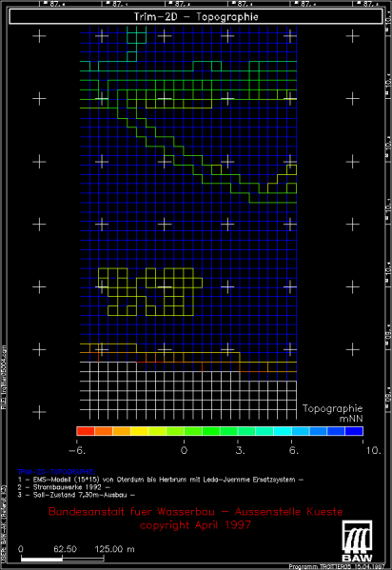392x570 pixels.
Task: Pick the yellow swatch in the topography legend
Action: pos(139,431)
